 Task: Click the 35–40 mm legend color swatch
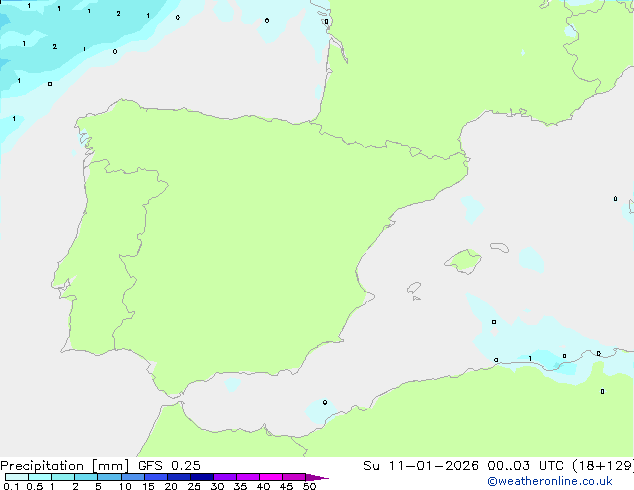click(247, 477)
